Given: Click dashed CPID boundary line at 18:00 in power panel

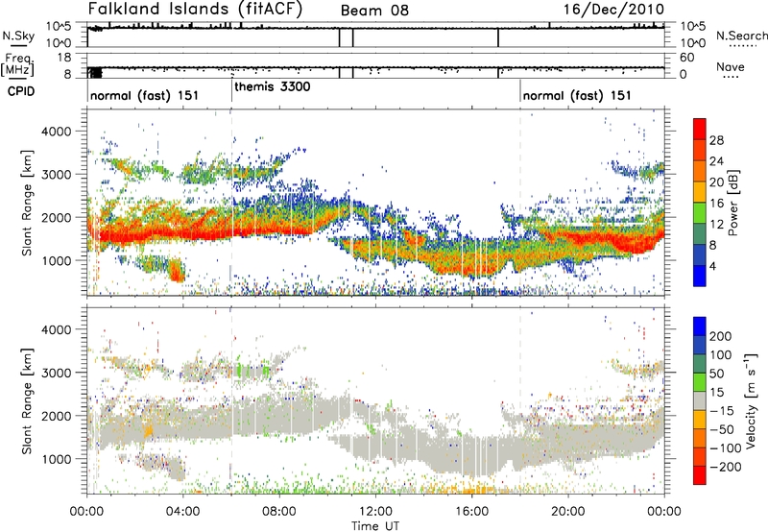Looking at the screenshot, I should tap(520, 203).
